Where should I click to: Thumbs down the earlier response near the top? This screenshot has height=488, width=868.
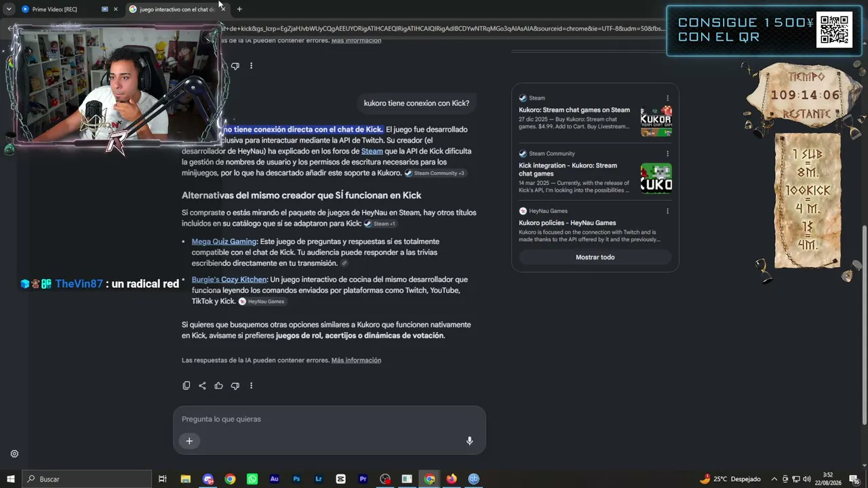point(235,66)
